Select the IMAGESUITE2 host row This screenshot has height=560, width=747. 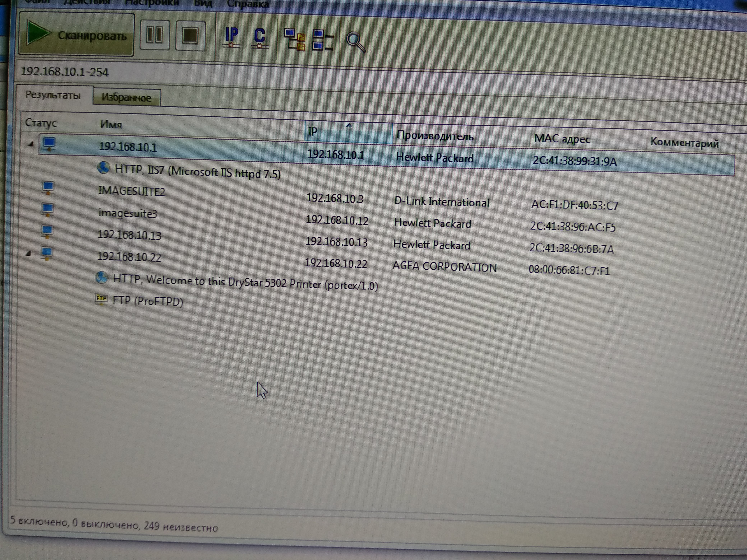(x=131, y=191)
